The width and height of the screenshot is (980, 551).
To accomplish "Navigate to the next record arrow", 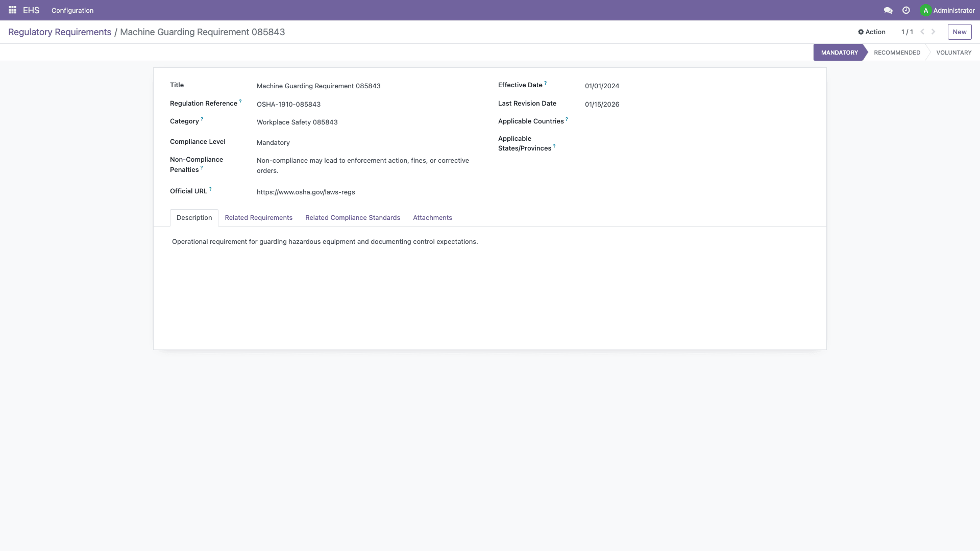I will (x=934, y=32).
